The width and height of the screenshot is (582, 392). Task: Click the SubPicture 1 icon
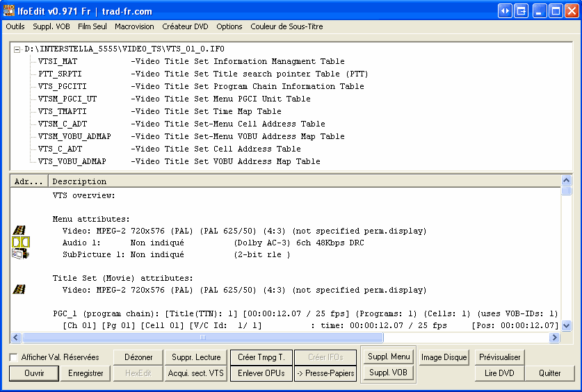[x=20, y=254]
